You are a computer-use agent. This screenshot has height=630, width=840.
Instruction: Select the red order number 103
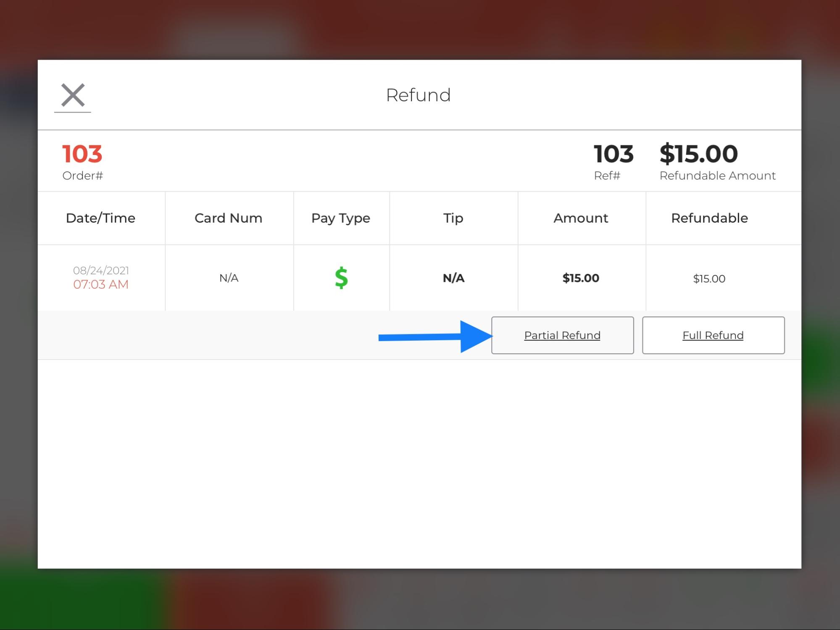coord(82,154)
